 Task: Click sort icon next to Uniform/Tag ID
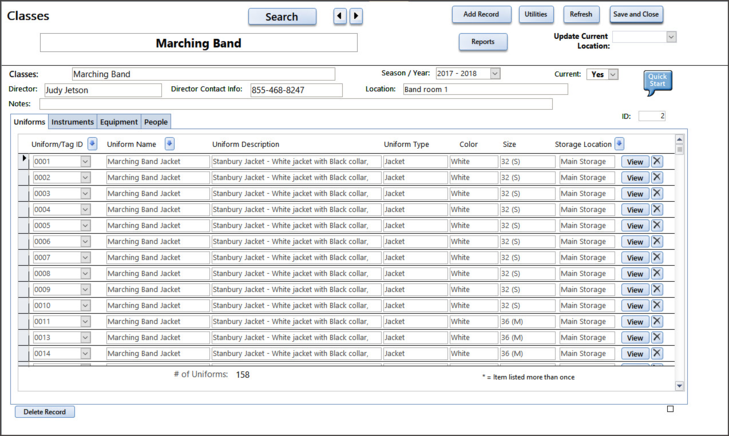click(92, 144)
